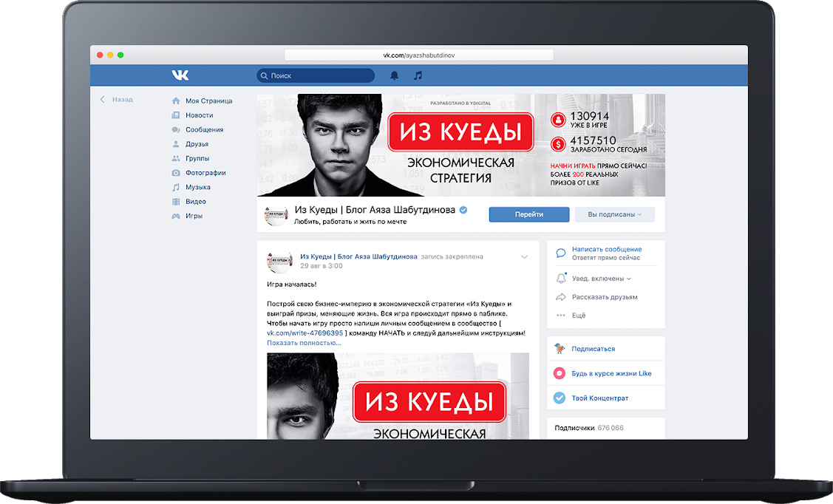833x504 pixels.
Task: Click the film icon beside Видео
Action: click(x=176, y=201)
